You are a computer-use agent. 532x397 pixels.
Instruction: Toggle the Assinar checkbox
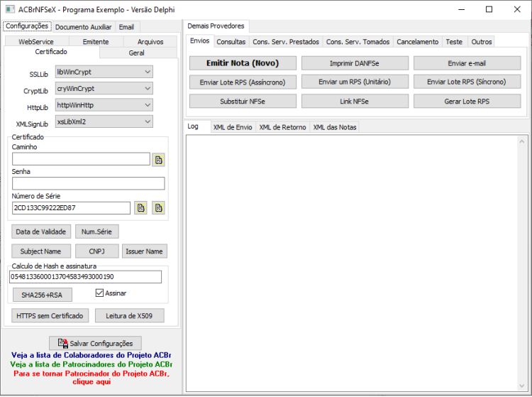point(99,293)
